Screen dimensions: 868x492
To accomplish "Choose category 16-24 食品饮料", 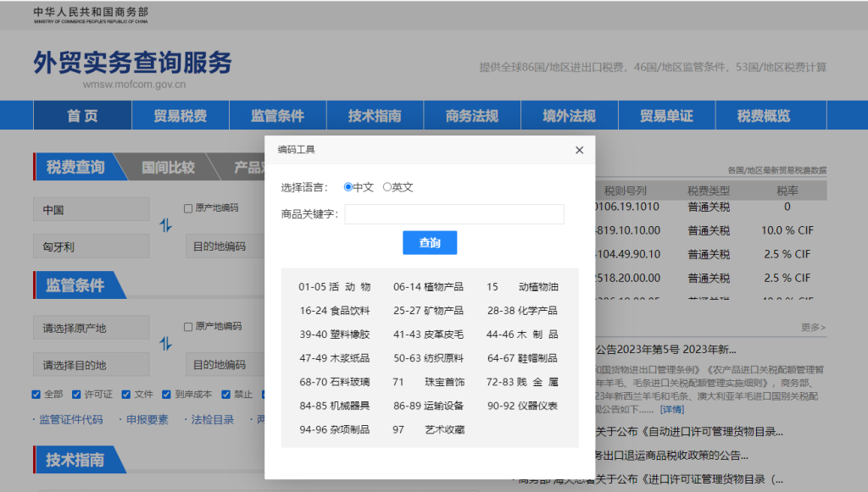I will pyautogui.click(x=334, y=311).
